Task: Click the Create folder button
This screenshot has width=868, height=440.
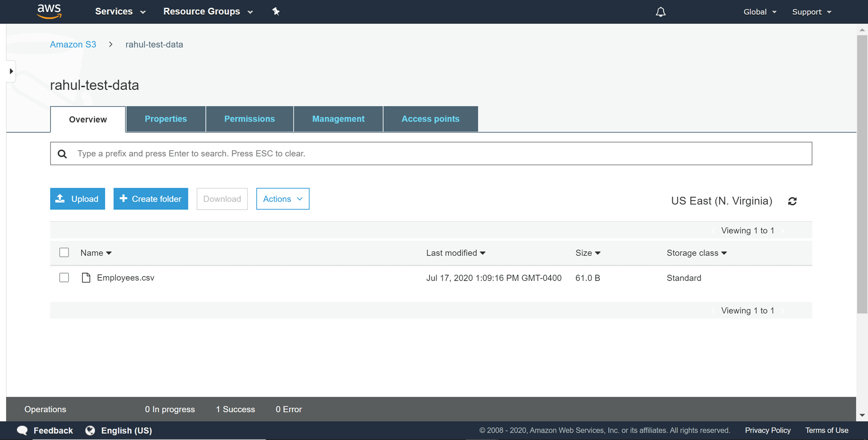Action: pos(151,198)
